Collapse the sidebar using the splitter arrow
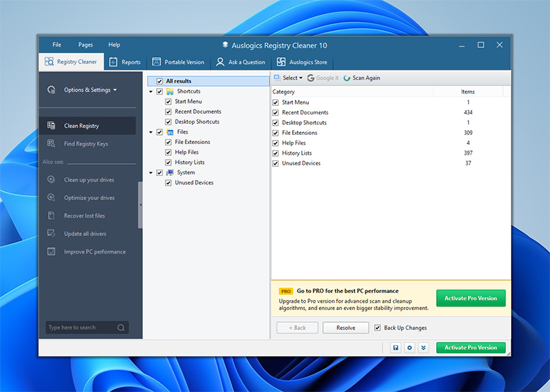The image size is (550, 392). pos(140,205)
